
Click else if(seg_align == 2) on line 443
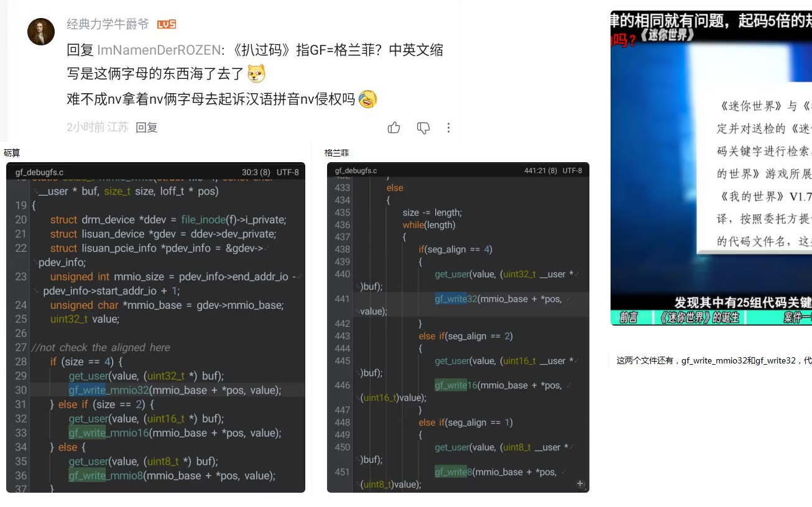[x=465, y=336]
